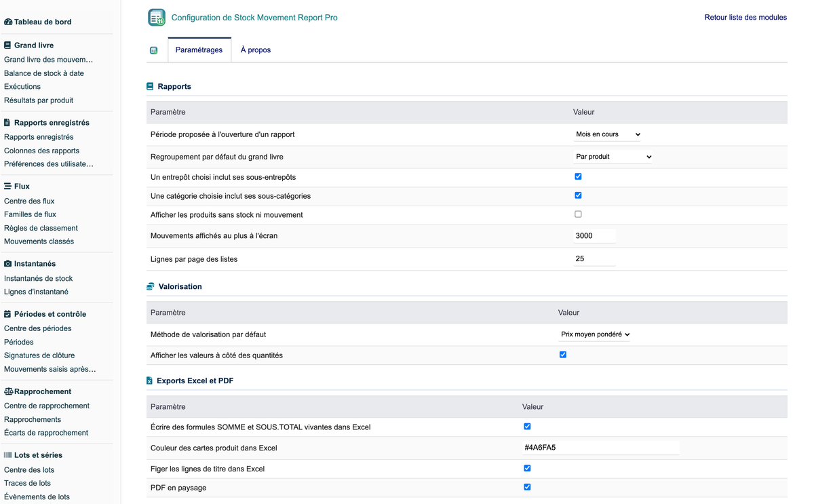The height and width of the screenshot is (504, 814).
Task: Open Traces de lots
Action: [27, 483]
